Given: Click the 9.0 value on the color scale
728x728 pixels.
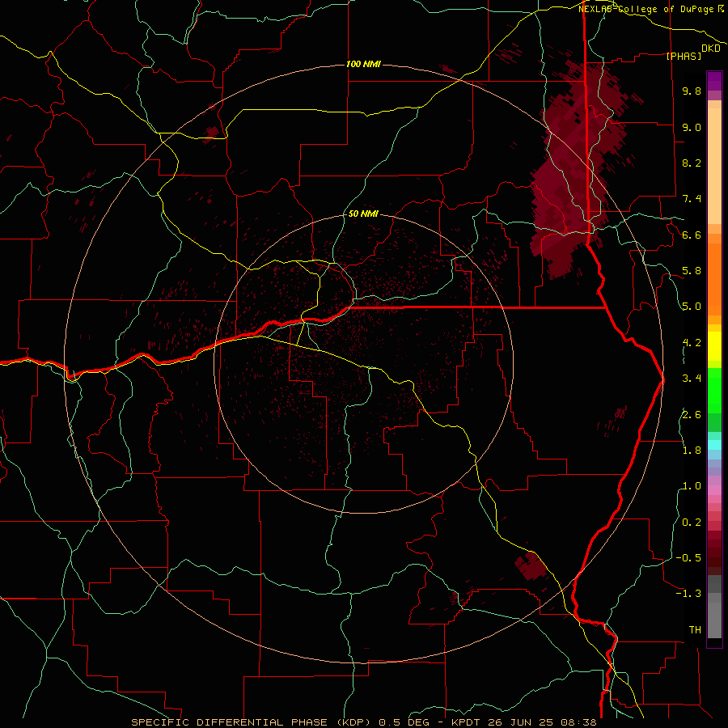Looking at the screenshot, I should 692,127.
